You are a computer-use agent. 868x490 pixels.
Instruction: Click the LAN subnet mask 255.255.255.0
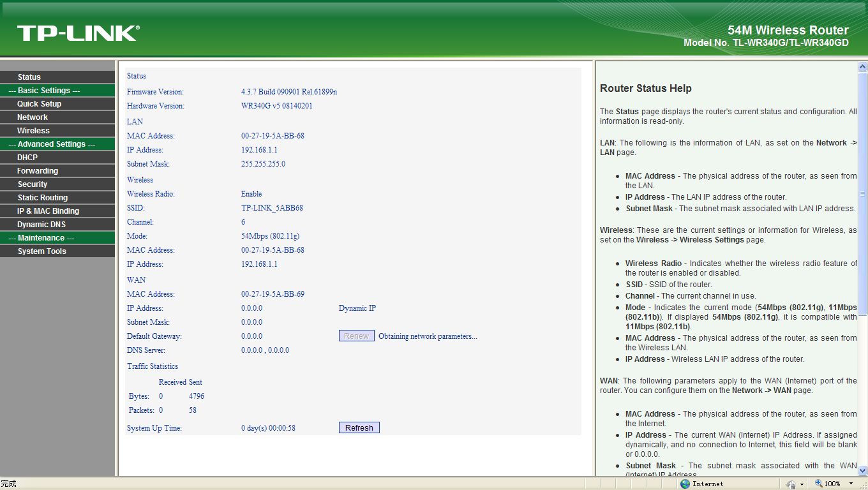point(263,164)
